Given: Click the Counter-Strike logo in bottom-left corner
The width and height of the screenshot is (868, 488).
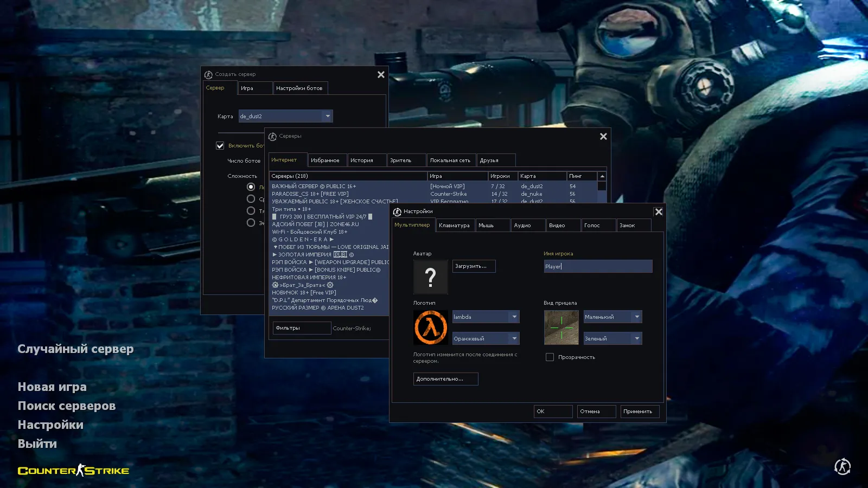Looking at the screenshot, I should [73, 471].
